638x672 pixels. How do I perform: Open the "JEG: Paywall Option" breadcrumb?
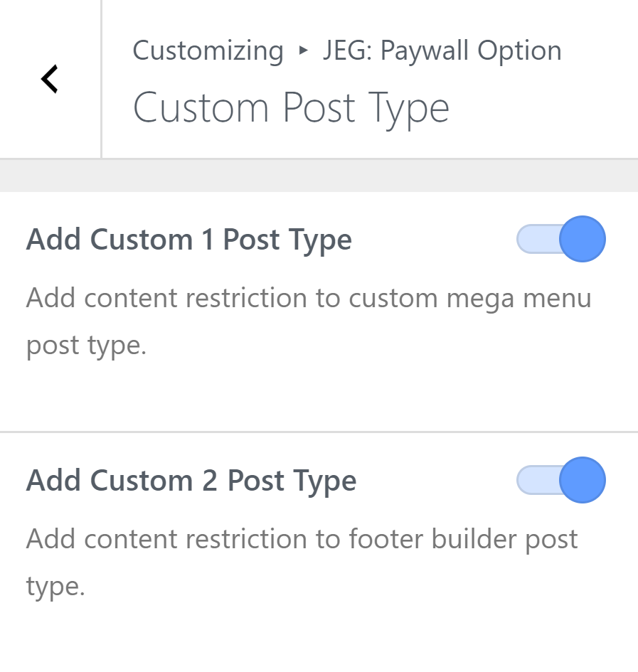tap(442, 51)
